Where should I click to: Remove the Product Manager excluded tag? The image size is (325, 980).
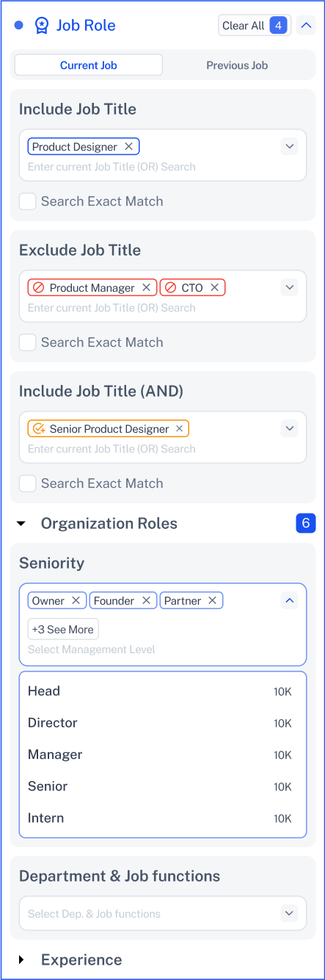[x=146, y=288]
